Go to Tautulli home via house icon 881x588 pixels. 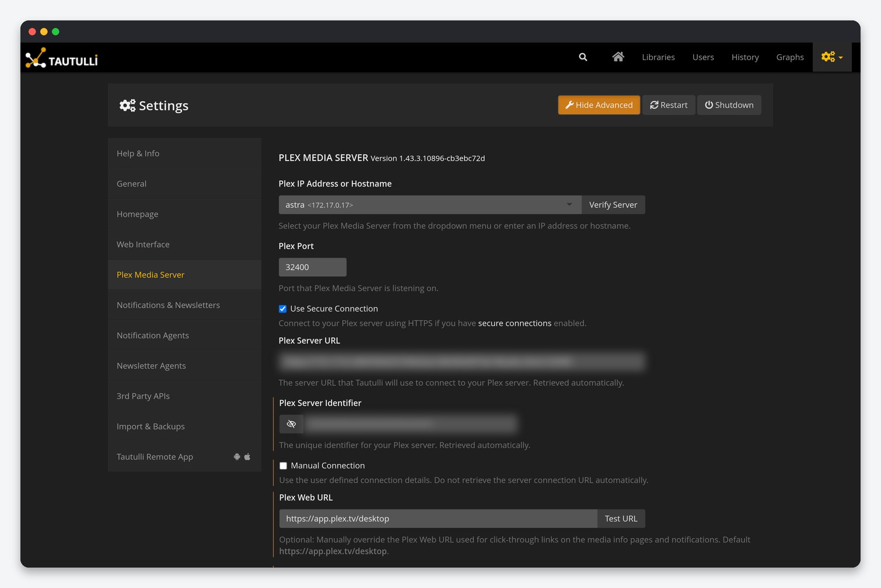click(x=618, y=57)
